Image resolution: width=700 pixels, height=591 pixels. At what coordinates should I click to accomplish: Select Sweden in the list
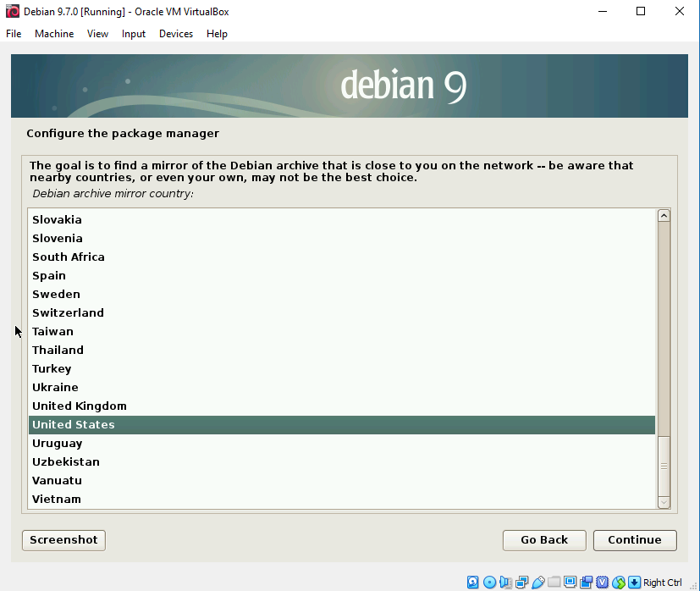coord(342,295)
